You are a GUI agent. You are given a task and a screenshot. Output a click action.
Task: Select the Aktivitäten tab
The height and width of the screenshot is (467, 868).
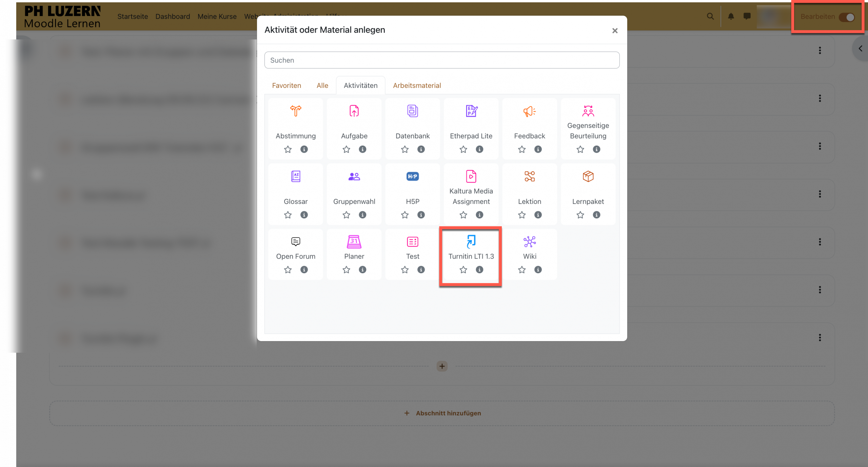[x=360, y=86]
